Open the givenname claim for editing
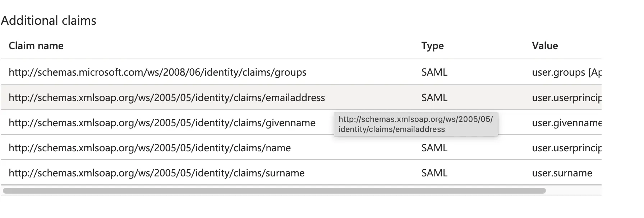This screenshot has width=644, height=218. [162, 123]
